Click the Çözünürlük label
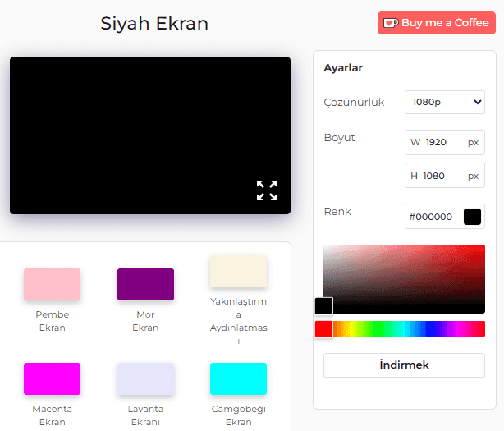 click(x=354, y=102)
